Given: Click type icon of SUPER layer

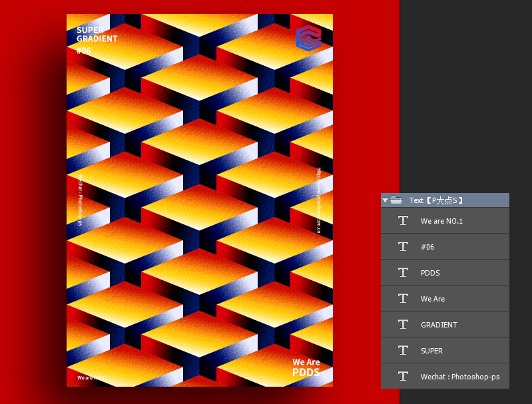Looking at the screenshot, I should point(403,350).
